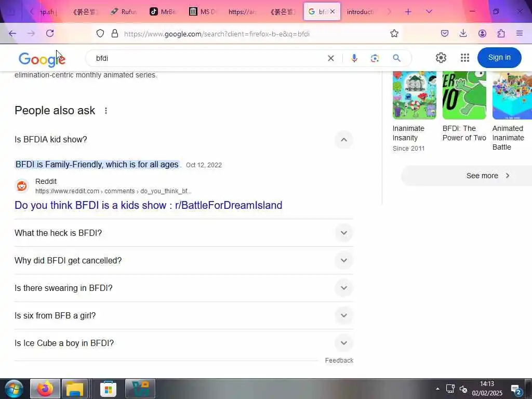Image resolution: width=532 pixels, height=399 pixels.
Task: Close the current bfdi Google tab
Action: 332,11
